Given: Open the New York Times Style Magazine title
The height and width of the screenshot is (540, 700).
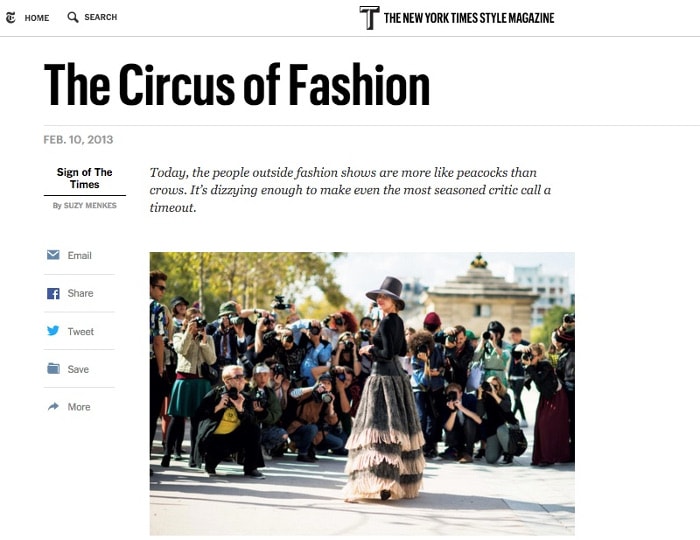Looking at the screenshot, I should click(469, 18).
